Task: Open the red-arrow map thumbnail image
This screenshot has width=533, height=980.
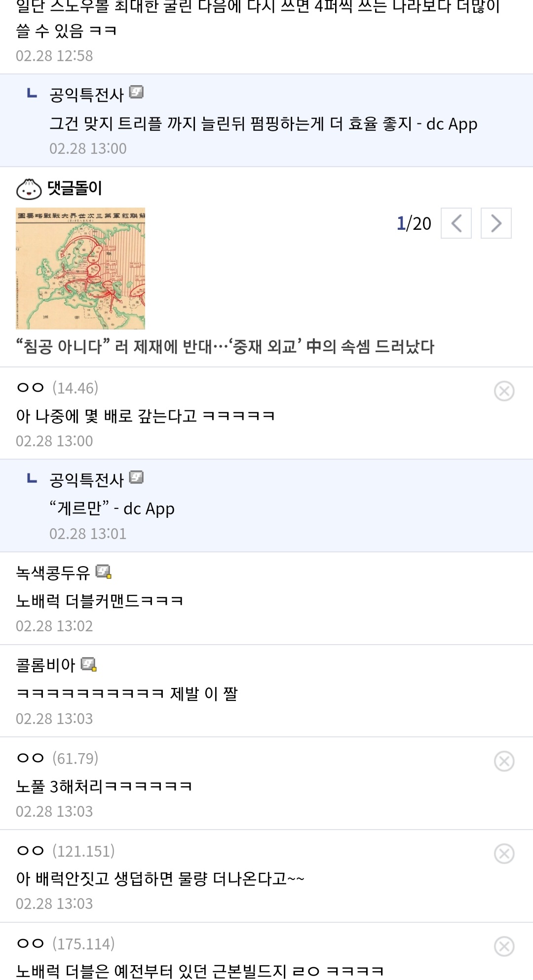Action: (x=80, y=268)
